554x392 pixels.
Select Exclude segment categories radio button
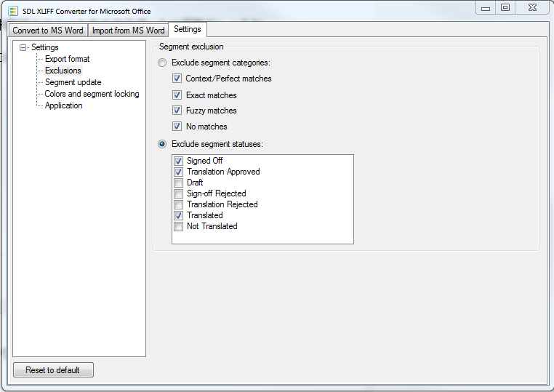pyautogui.click(x=162, y=63)
